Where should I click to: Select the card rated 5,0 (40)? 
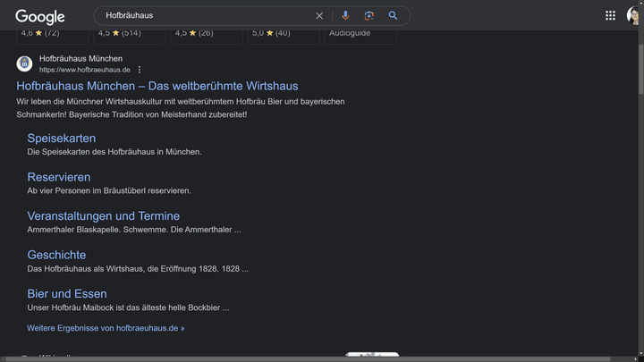(x=284, y=37)
